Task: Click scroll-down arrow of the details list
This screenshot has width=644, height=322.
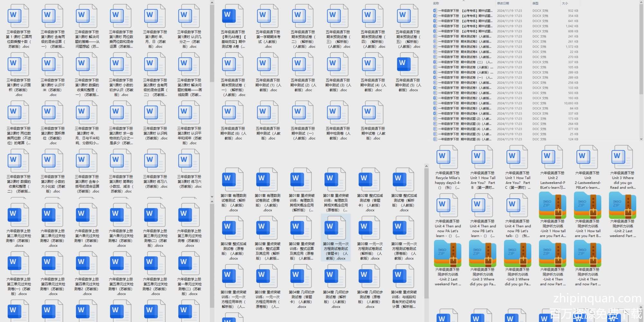Action: tap(641, 139)
